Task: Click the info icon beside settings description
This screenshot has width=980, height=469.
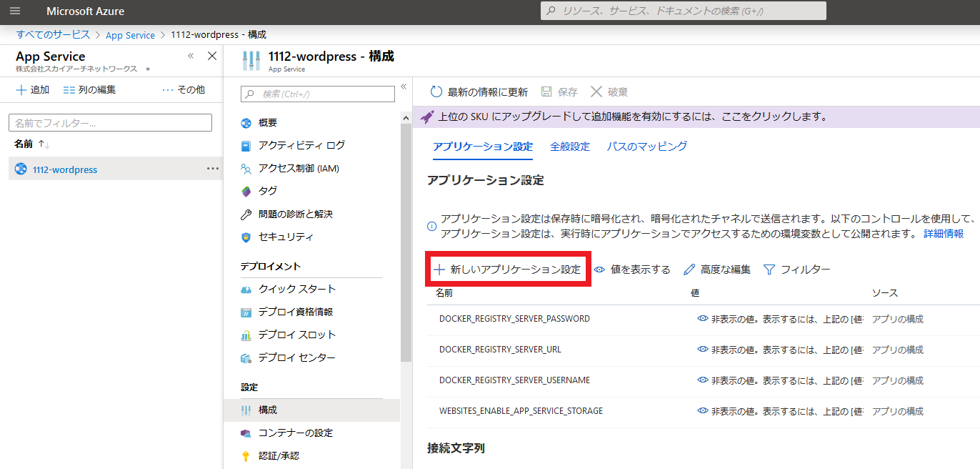Action: (x=431, y=227)
